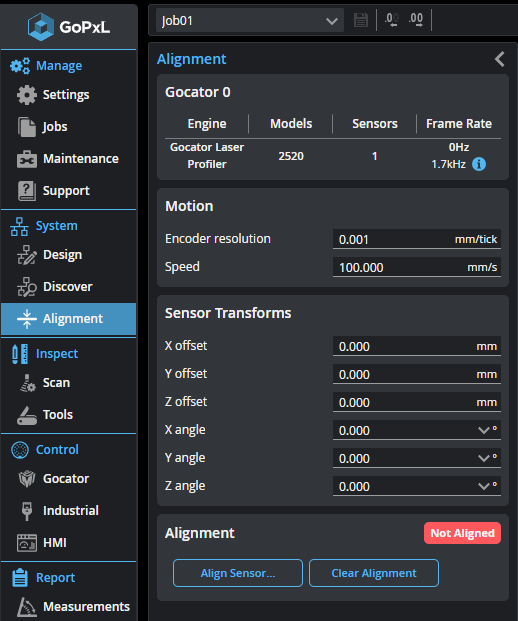518x621 pixels.
Task: Click the increase decimal places icon
Action: (x=416, y=20)
